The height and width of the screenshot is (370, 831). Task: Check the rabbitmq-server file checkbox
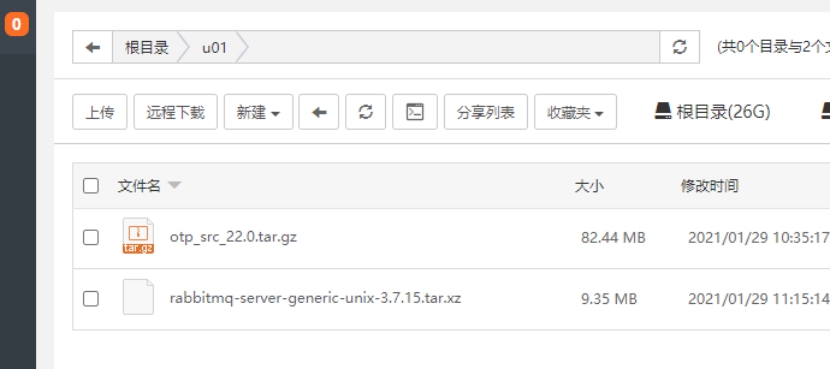[x=91, y=299]
